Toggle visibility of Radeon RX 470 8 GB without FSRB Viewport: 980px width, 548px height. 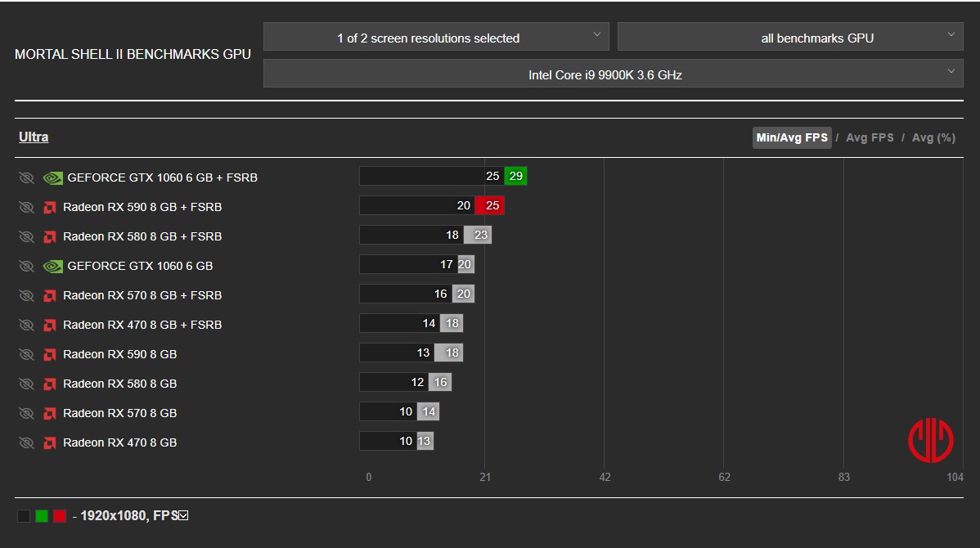[x=26, y=442]
